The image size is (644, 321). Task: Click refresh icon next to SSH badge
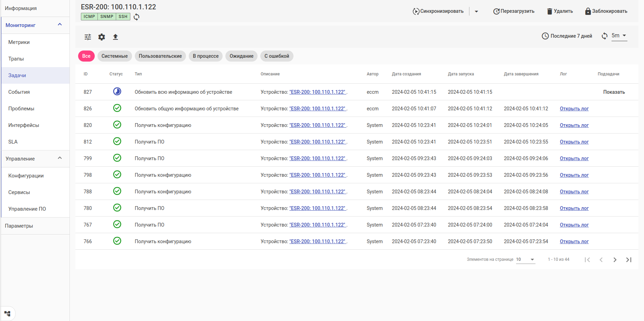137,17
